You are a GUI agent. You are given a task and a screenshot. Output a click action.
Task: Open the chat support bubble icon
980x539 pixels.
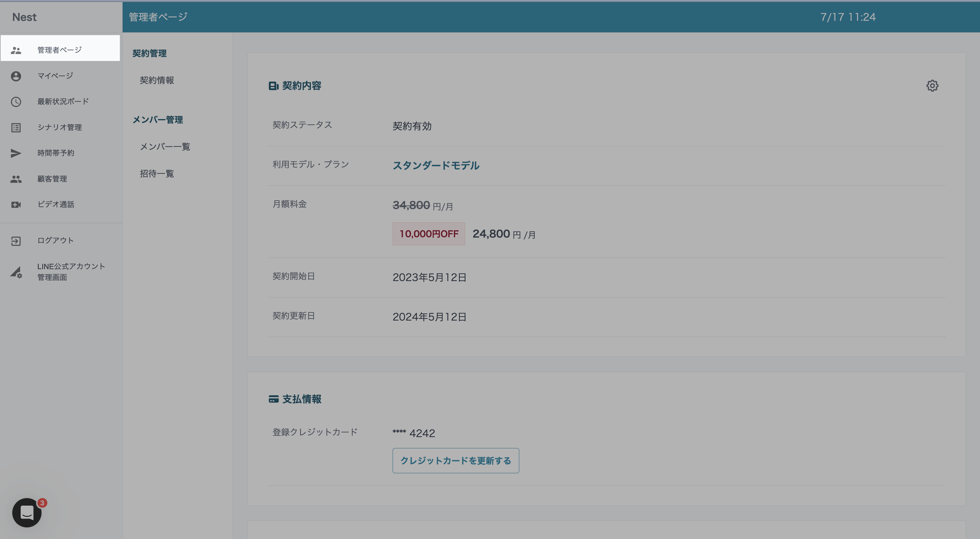(27, 512)
